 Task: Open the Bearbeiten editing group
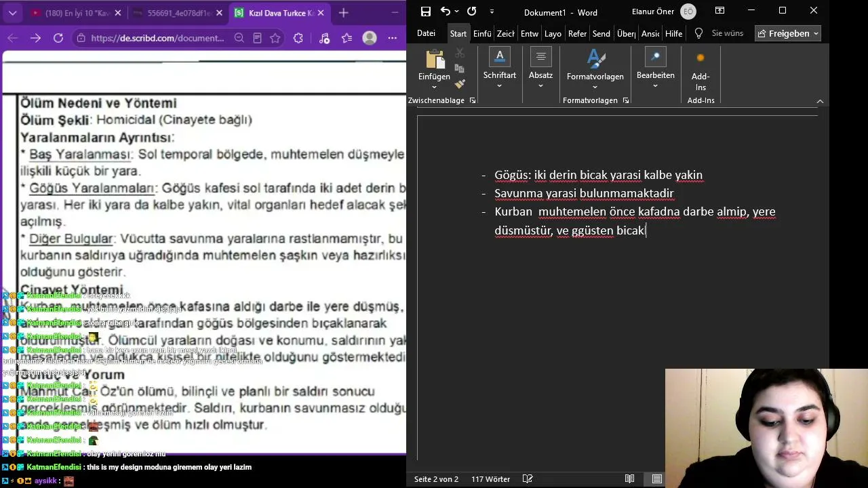point(655,68)
